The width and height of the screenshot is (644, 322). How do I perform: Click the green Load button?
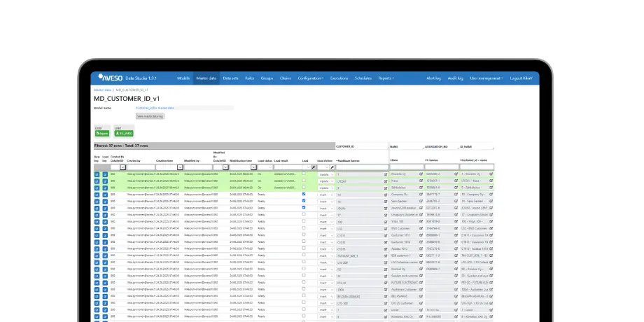[124, 134]
